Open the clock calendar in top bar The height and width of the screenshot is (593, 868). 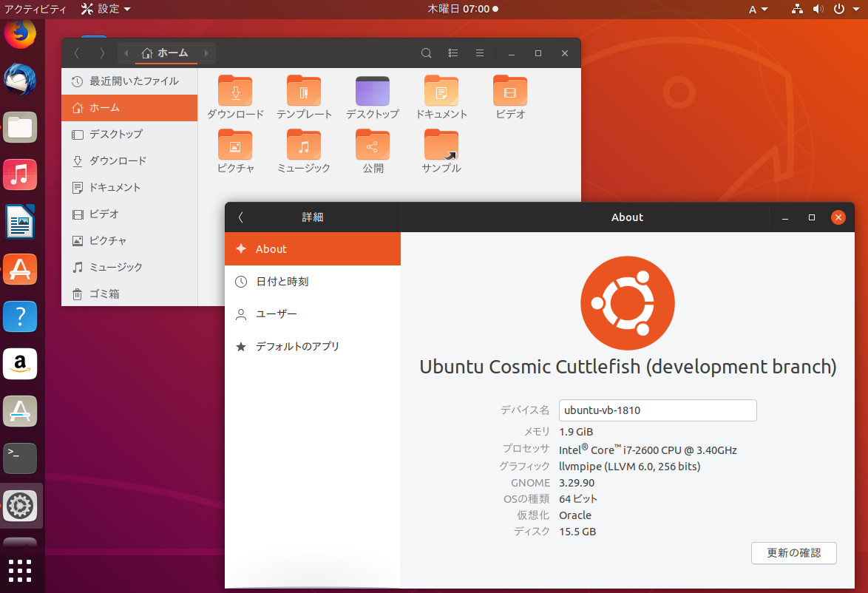click(463, 9)
